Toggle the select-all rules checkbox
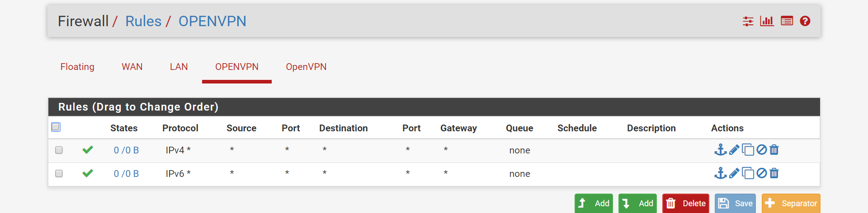The image size is (868, 213). click(56, 127)
